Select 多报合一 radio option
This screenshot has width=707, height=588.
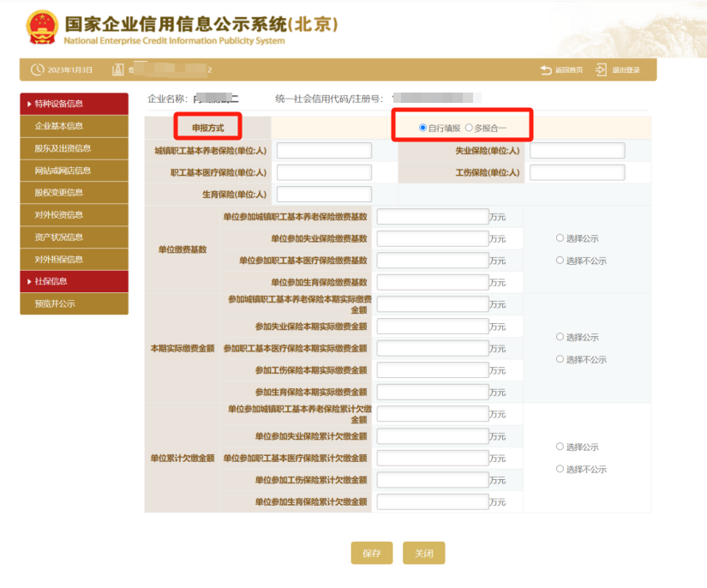coord(469,128)
